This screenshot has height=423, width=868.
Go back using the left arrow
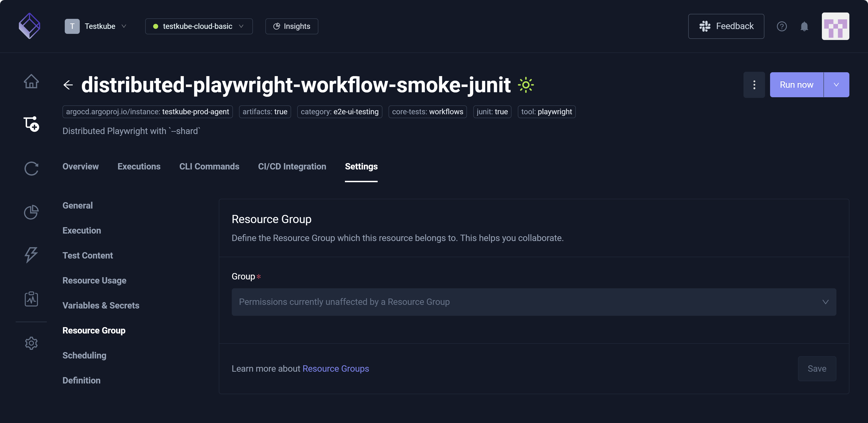(x=68, y=85)
